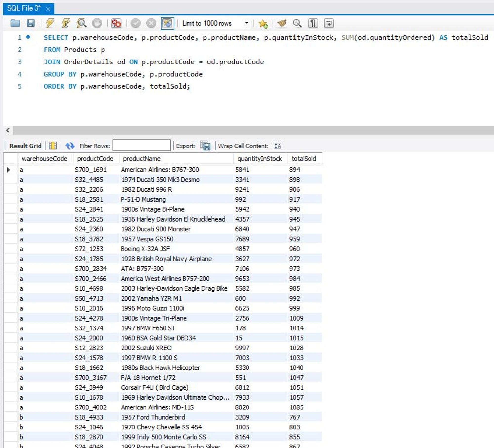
Task: Focus the Filter Rows input field
Action: pos(142,145)
